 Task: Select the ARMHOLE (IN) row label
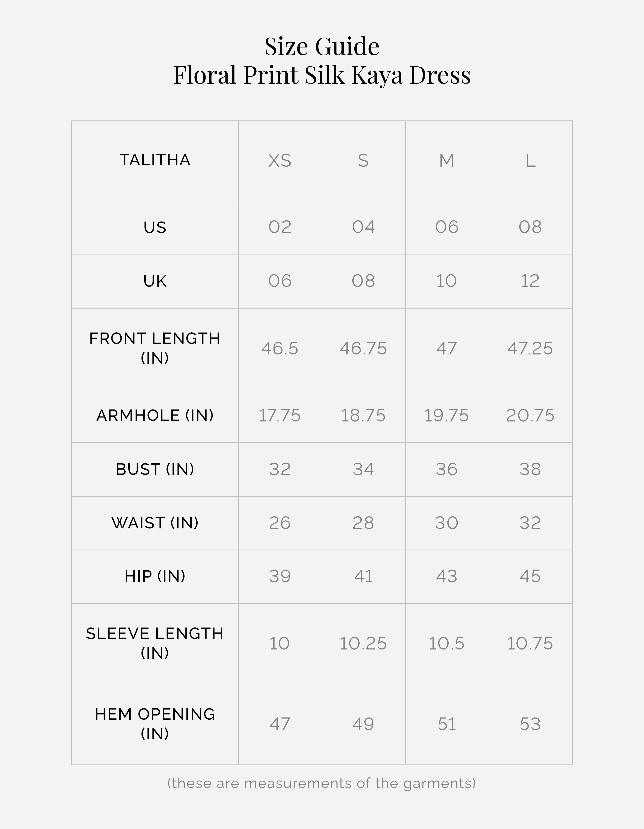coord(155,415)
